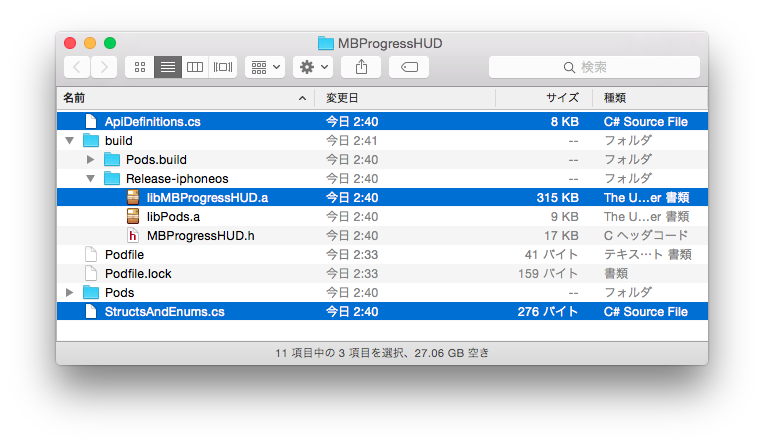The height and width of the screenshot is (445, 764).
Task: Click the Podfile document icon
Action: tap(91, 254)
